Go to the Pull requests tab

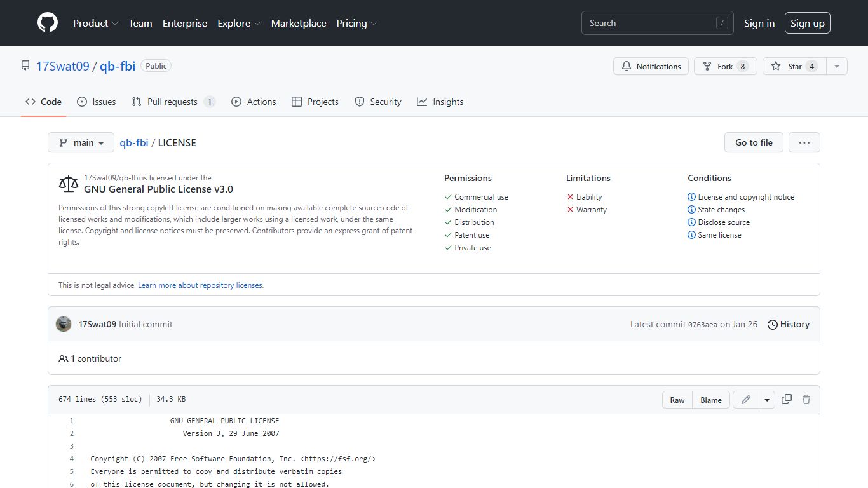pos(173,102)
